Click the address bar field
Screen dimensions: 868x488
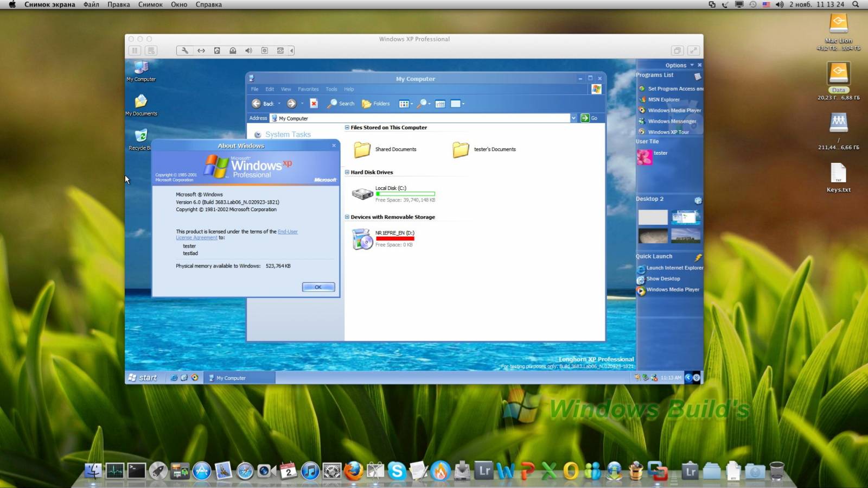419,118
